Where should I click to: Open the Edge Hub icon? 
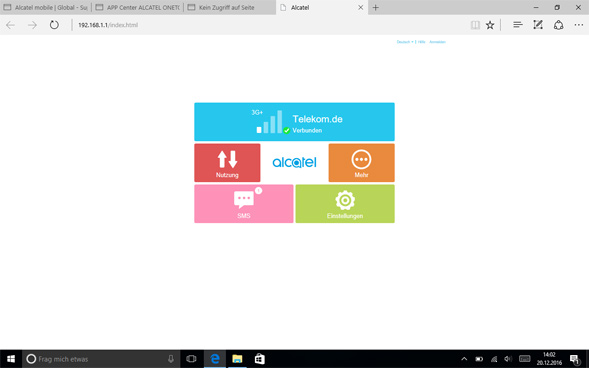pyautogui.click(x=518, y=25)
